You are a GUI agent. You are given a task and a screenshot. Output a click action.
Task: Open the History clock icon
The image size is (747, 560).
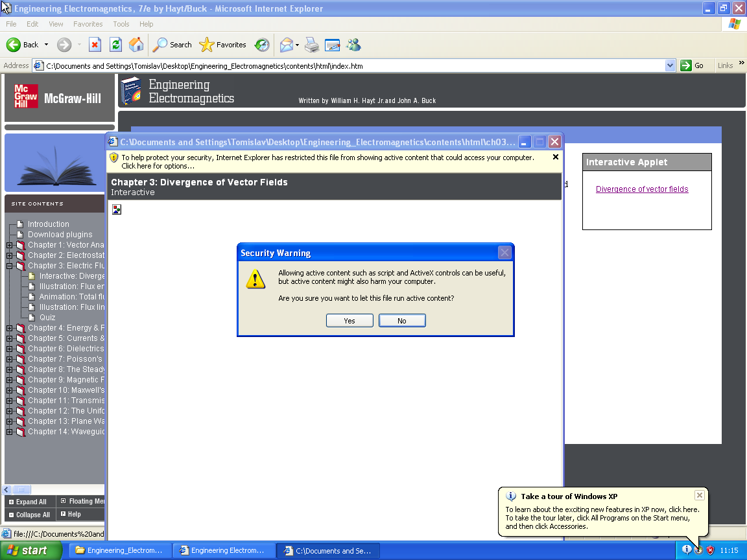tap(262, 45)
